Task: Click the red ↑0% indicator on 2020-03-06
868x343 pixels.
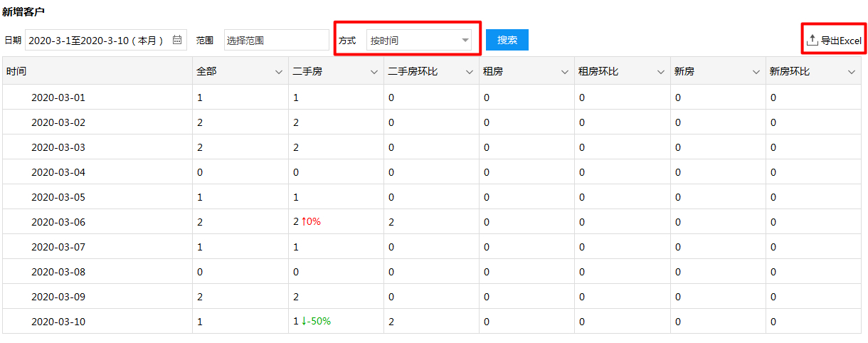Action: click(311, 221)
